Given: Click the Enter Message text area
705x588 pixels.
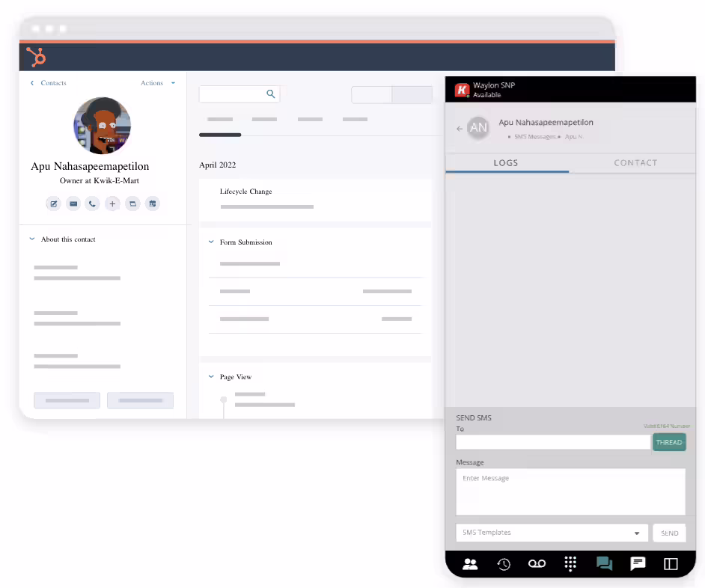Looking at the screenshot, I should tap(570, 491).
